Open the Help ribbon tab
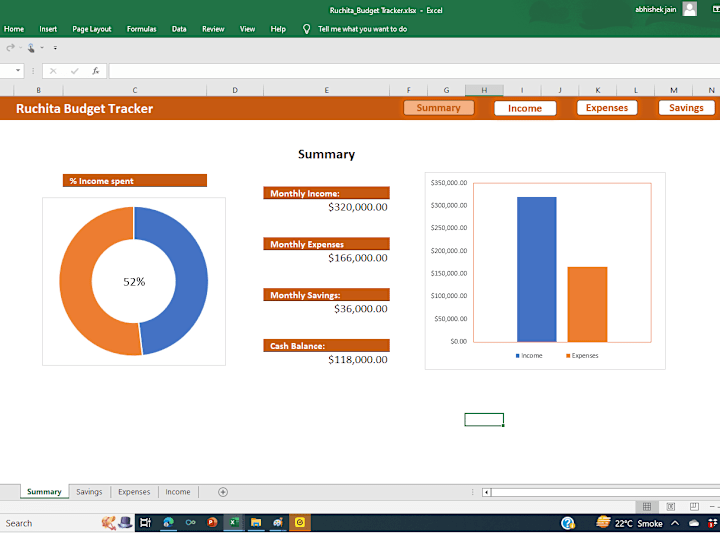Screen dimensions: 720x540 click(x=278, y=29)
